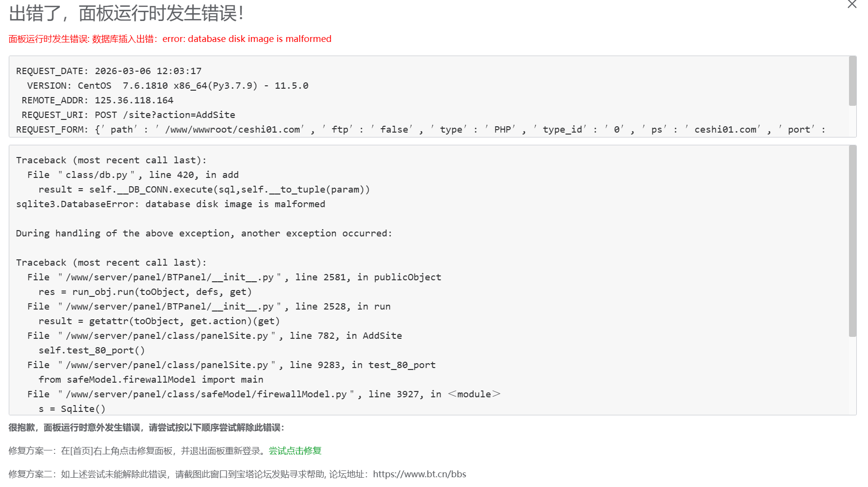Click the traceback panel scrollbar thumb
868x487 pixels.
pyautogui.click(x=852, y=241)
